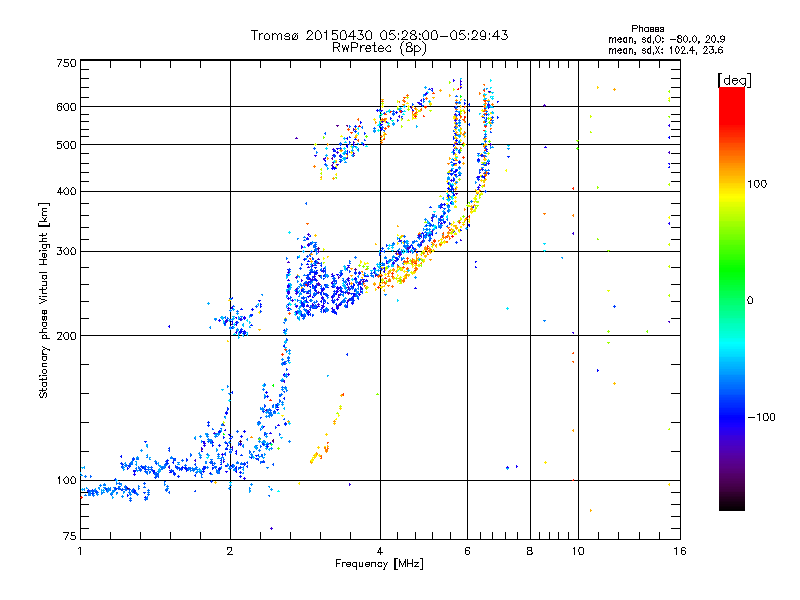Click y-axis tick label "400"

[x=66, y=192]
